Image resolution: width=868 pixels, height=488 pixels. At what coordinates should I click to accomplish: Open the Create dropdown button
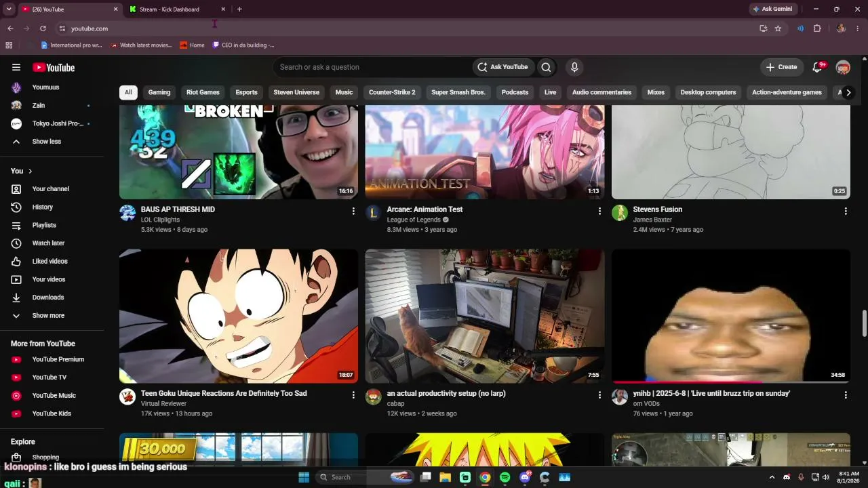click(781, 67)
